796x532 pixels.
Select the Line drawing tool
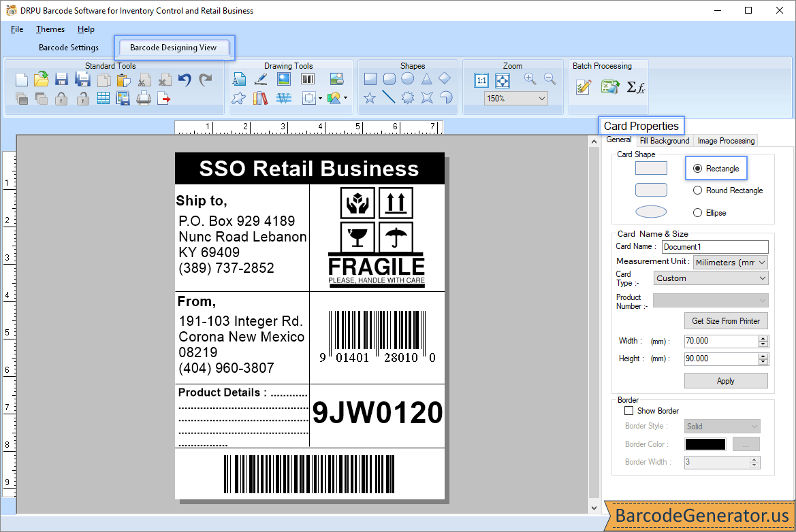(x=389, y=97)
